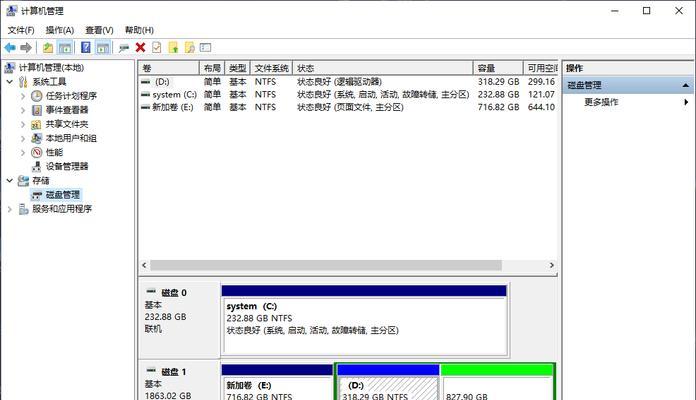Click the 计算机管理 app icon in title bar
The width and height of the screenshot is (696, 400).
click(x=12, y=11)
